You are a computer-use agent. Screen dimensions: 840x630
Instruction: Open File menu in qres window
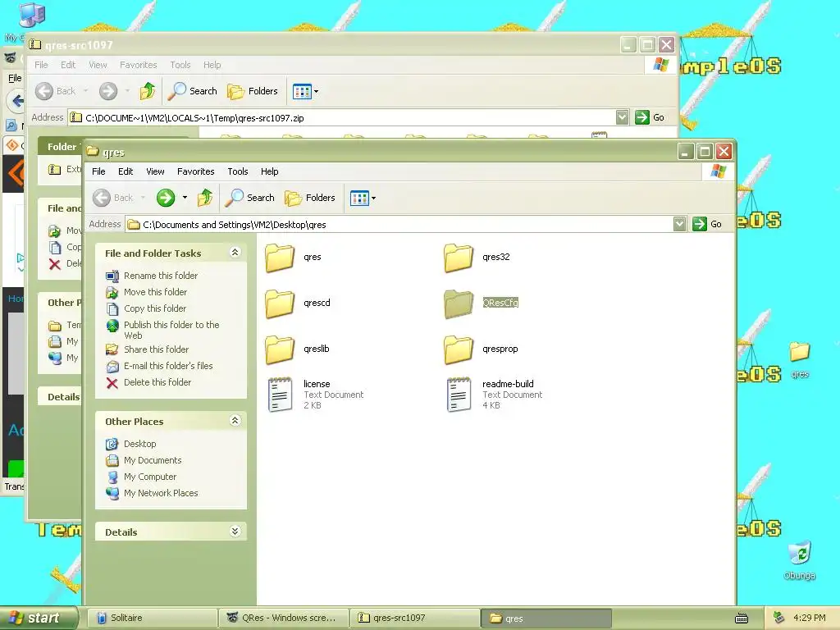click(x=98, y=171)
